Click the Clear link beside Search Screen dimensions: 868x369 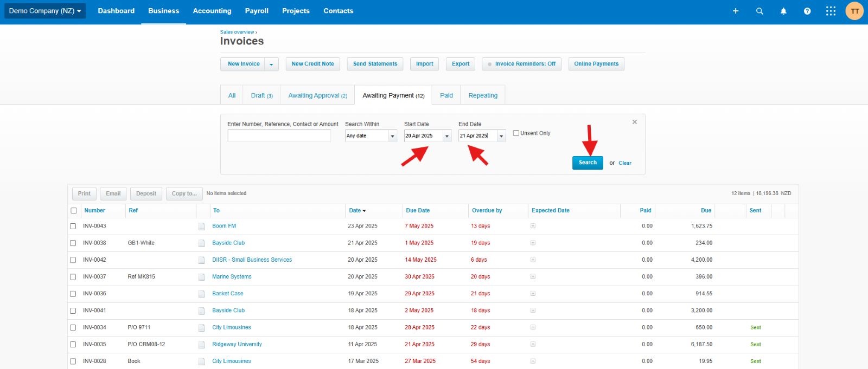[x=625, y=163]
